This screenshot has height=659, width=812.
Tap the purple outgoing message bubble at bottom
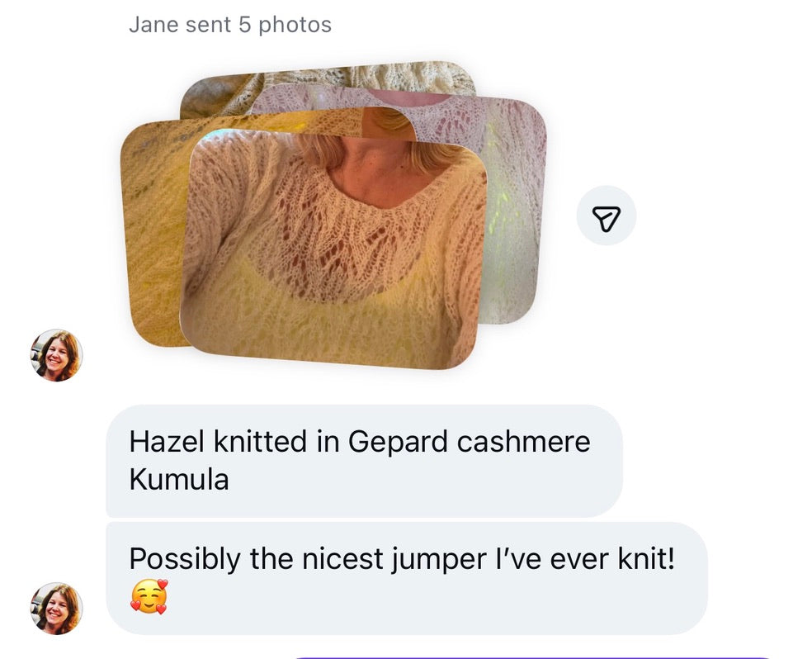pos(533,657)
